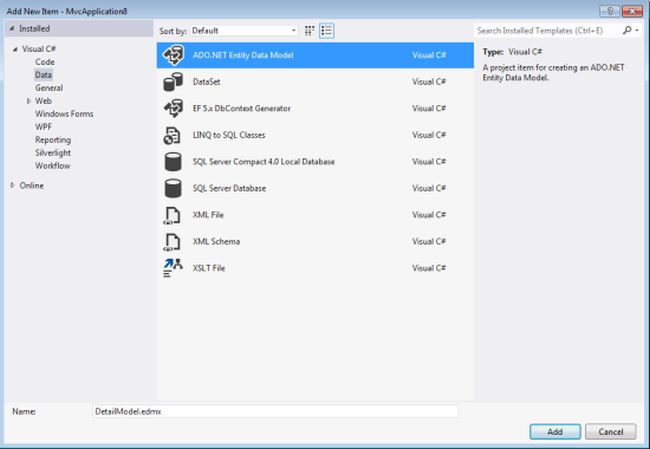The width and height of the screenshot is (650, 449).
Task: Select the XSLT File template icon
Action: [x=173, y=268]
